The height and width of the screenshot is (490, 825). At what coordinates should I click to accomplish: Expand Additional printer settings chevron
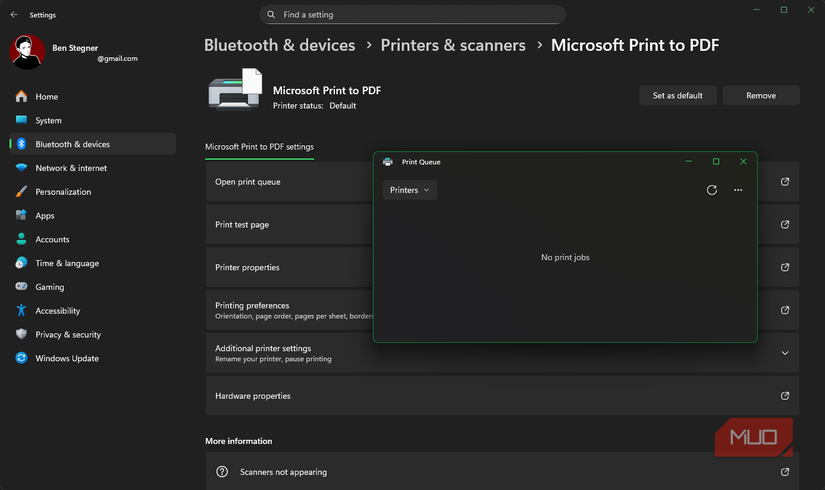pyautogui.click(x=784, y=353)
